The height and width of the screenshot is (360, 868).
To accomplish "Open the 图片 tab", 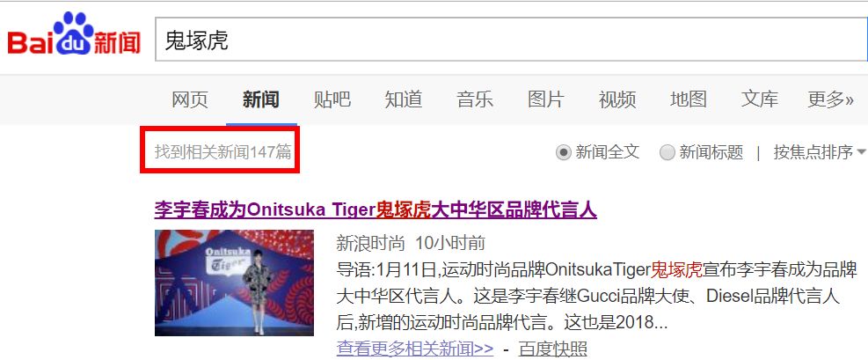I will [x=546, y=99].
